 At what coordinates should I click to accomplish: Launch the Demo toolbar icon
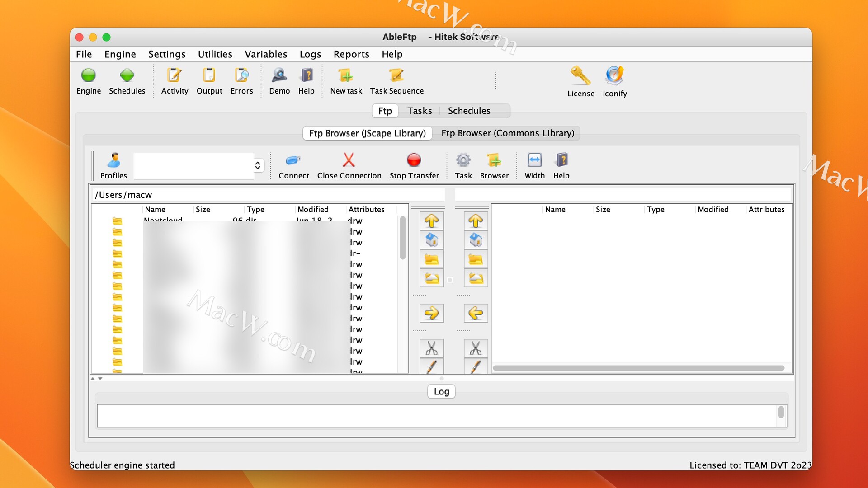pyautogui.click(x=279, y=75)
